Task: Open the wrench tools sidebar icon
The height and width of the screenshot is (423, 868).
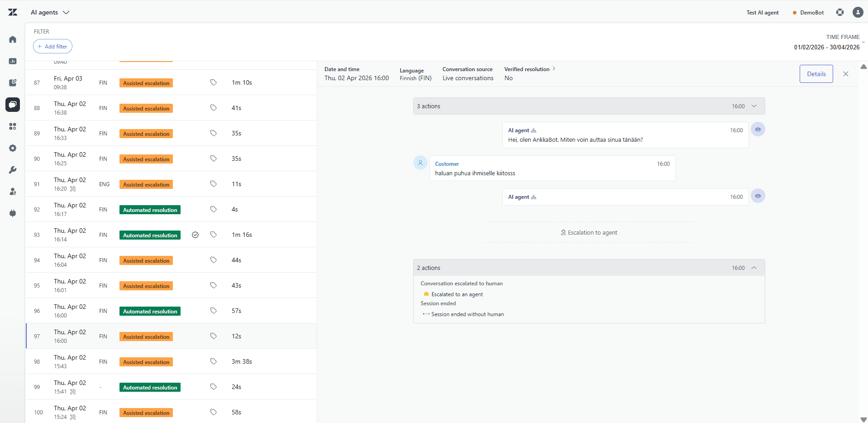Action: click(x=13, y=170)
